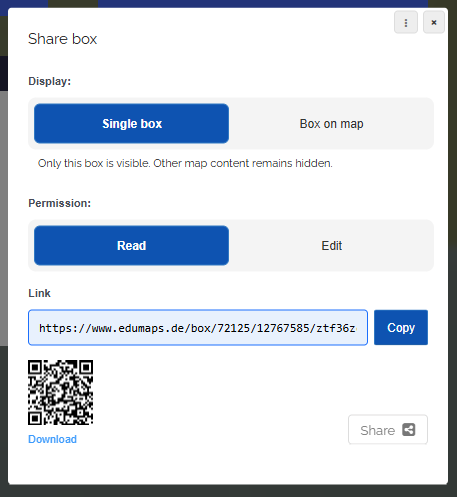Click the grey Display options group background
Screen dimensions: 457x497
[x=231, y=101]
